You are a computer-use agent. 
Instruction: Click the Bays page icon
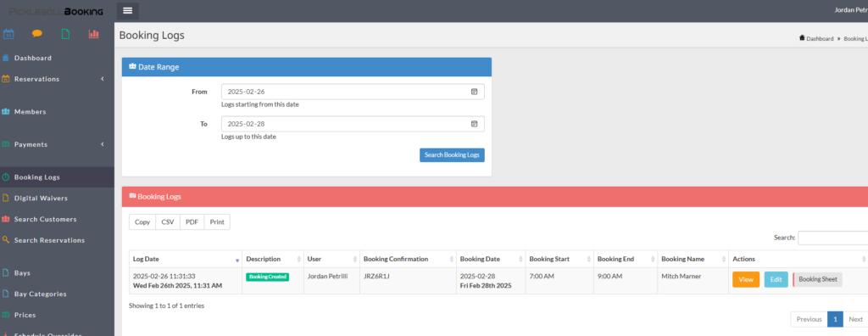6,273
